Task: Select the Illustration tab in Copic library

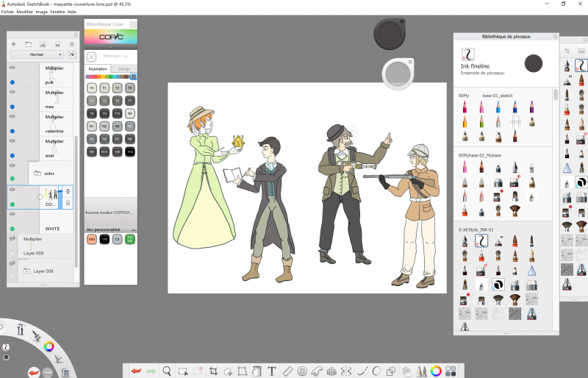Action: (98, 68)
